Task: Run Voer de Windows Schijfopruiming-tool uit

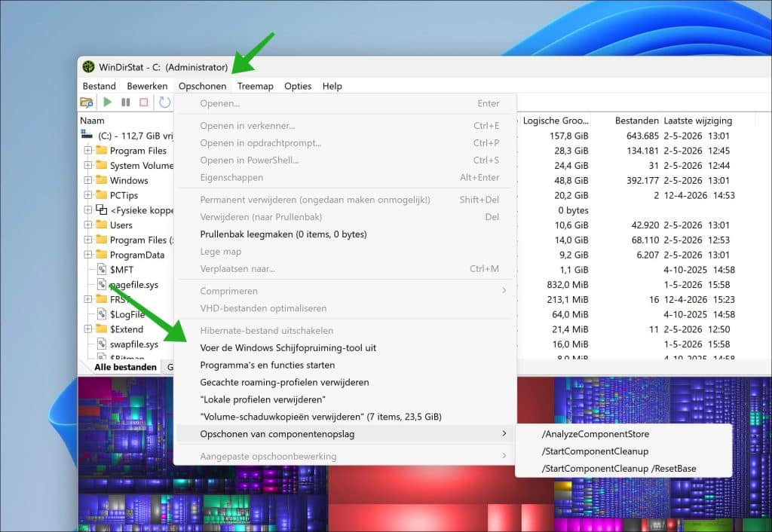Action: pyautogui.click(x=345, y=348)
